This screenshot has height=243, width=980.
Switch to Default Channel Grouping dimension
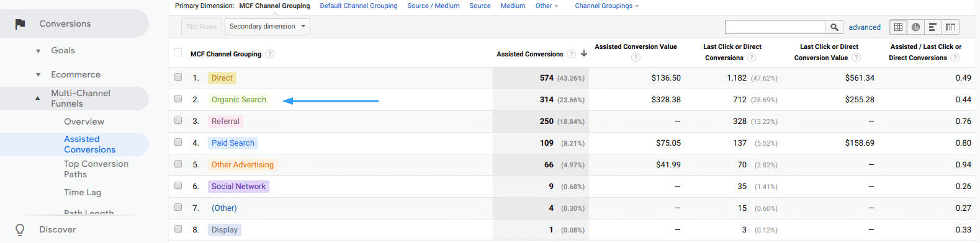pyautogui.click(x=359, y=6)
